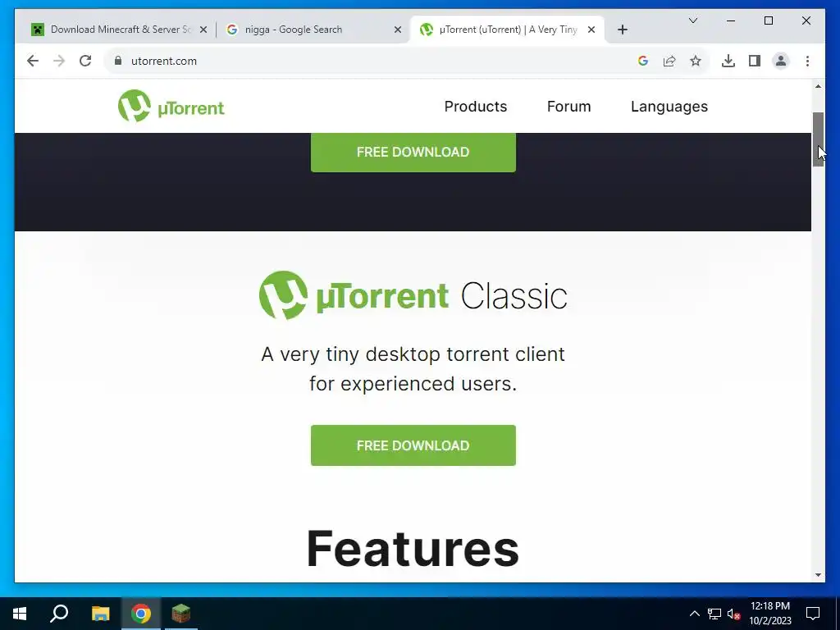Share this page using share icon
This screenshot has height=630, width=840.
[669, 61]
